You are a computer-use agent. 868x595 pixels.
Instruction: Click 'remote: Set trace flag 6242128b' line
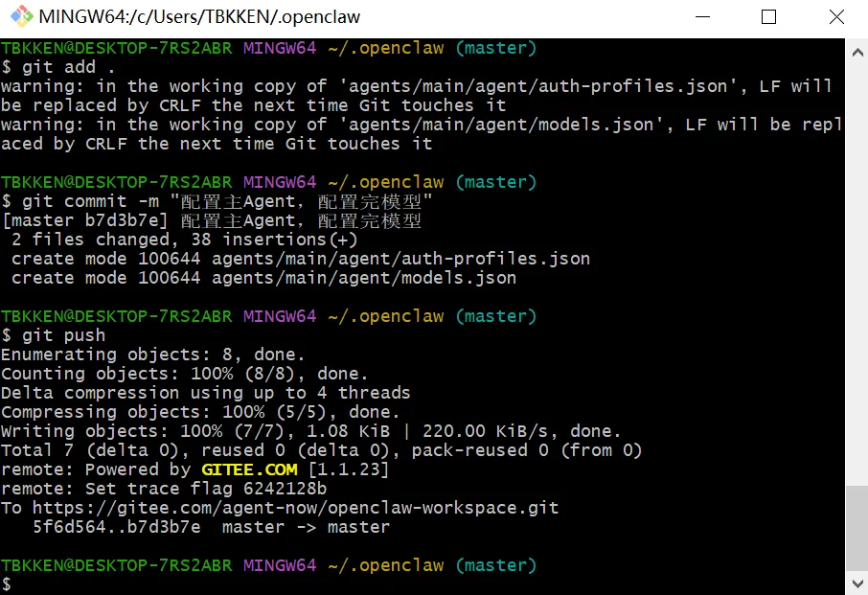164,489
